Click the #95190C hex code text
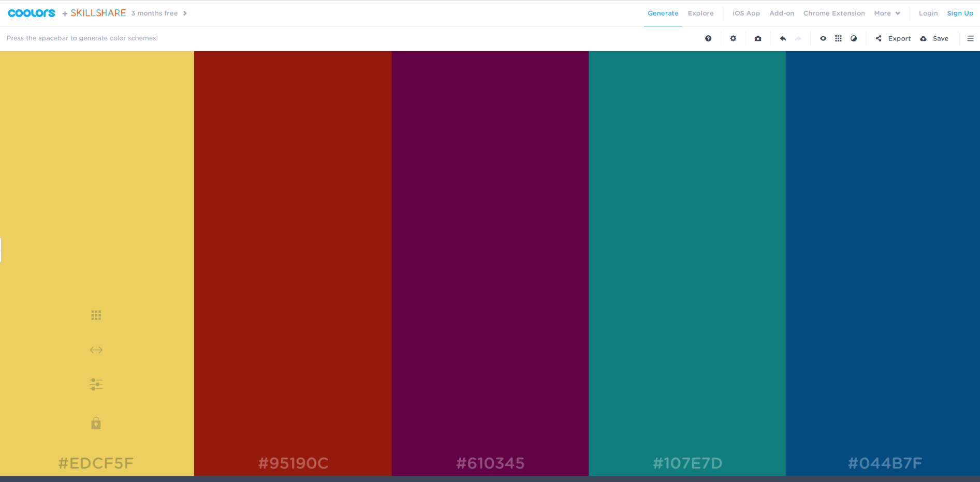Viewport: 980px width, 482px height. point(293,463)
